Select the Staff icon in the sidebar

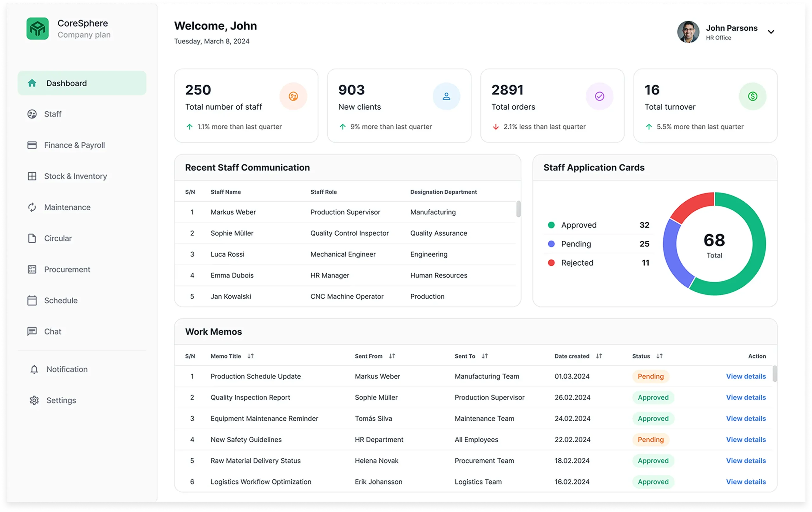pos(32,114)
